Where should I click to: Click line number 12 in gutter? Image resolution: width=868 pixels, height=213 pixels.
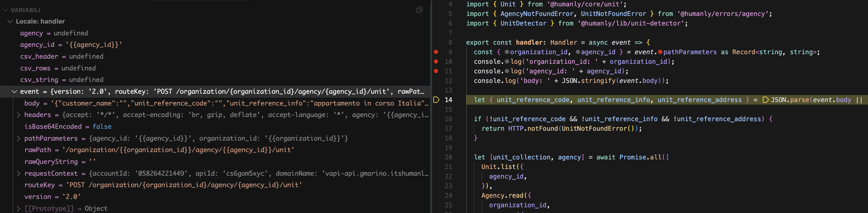(449, 81)
